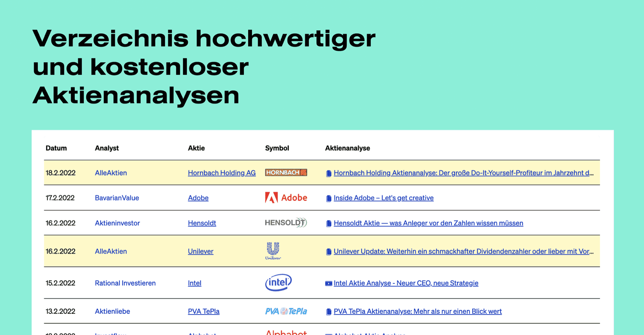
Task: Click the Intel logo in the Symbol column
Action: click(x=278, y=283)
